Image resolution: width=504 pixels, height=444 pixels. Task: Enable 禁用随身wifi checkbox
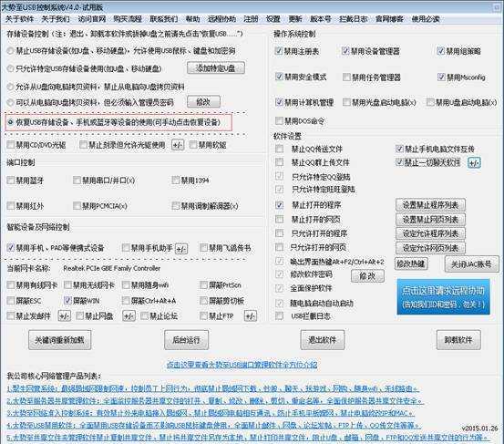coord(126,284)
